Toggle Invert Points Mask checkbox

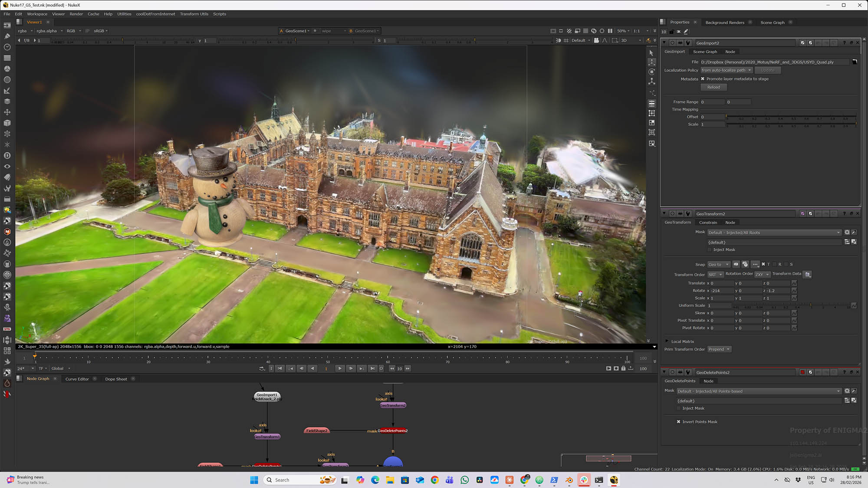[x=678, y=422]
